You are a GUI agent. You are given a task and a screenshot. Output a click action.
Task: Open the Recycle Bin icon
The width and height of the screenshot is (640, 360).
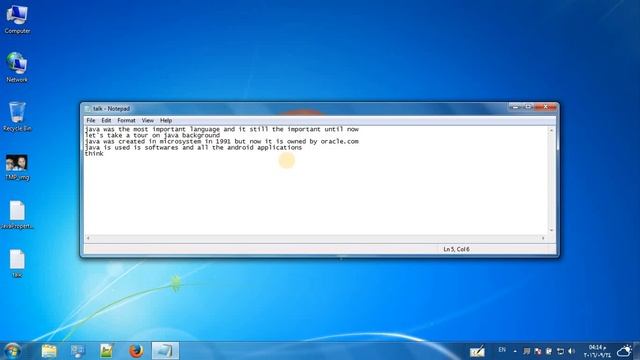point(17,116)
